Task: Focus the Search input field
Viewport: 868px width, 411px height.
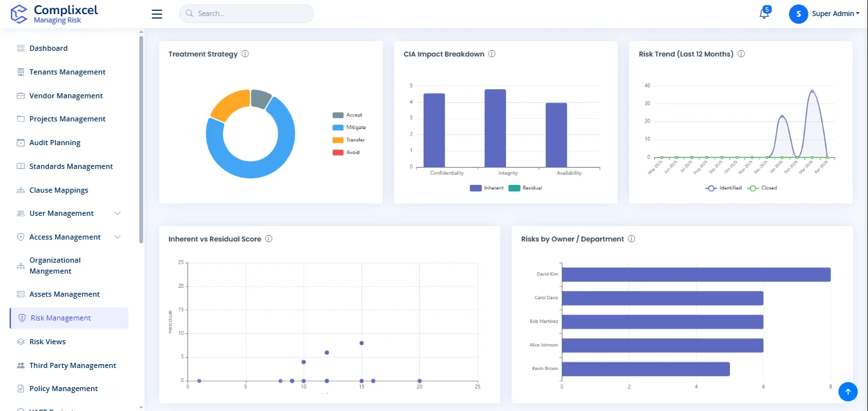Action: (x=252, y=13)
